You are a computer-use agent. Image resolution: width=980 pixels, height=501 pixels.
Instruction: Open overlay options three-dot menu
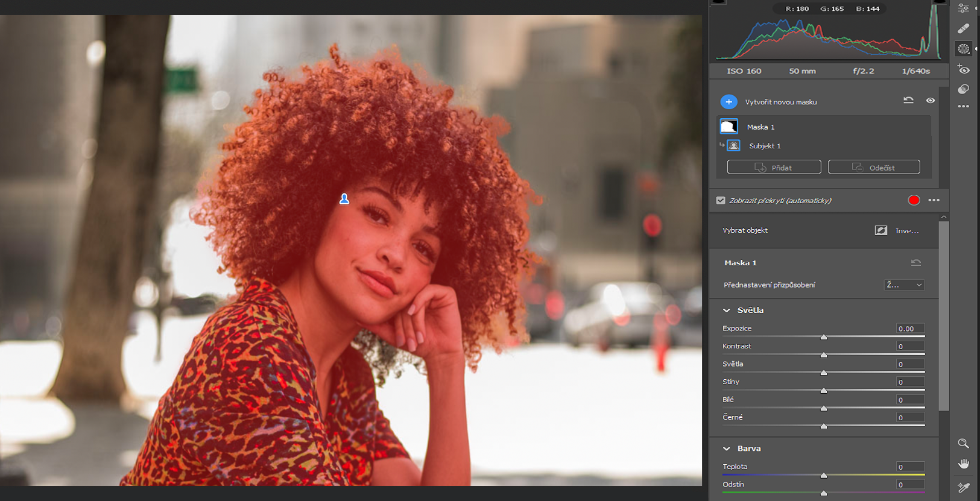pos(934,200)
